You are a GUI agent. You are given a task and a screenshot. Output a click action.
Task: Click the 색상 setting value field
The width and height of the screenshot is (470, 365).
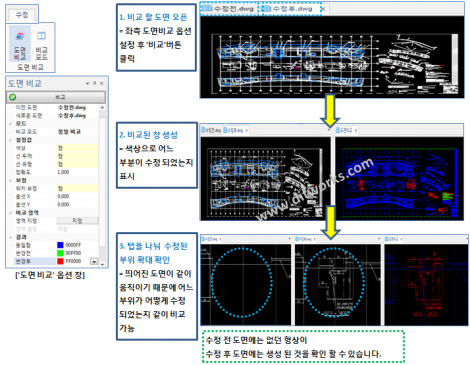point(77,148)
